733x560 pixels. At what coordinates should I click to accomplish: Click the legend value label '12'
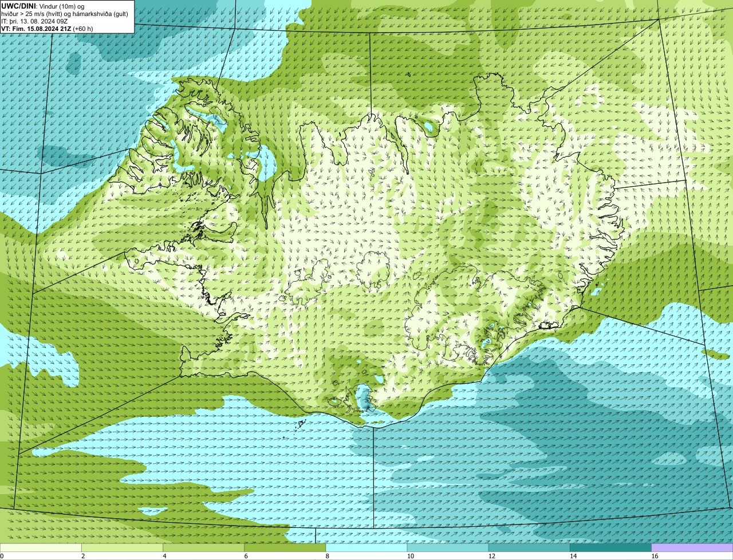tap(491, 556)
